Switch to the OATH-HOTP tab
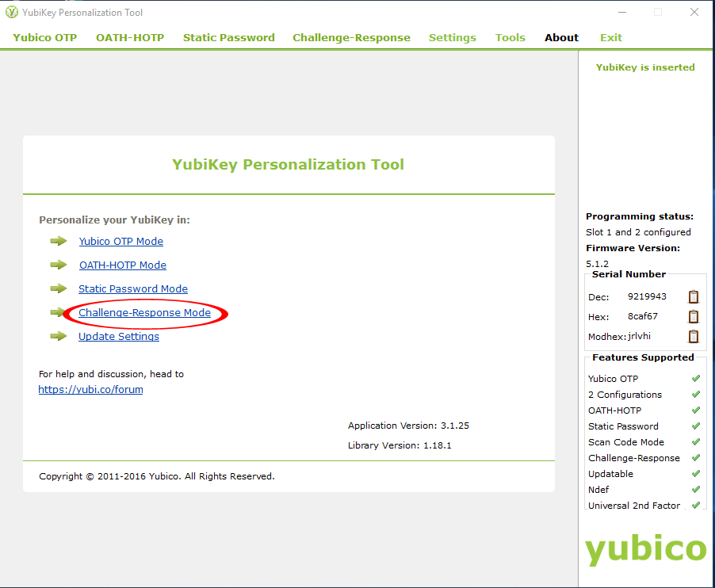This screenshot has height=588, width=715. (130, 37)
